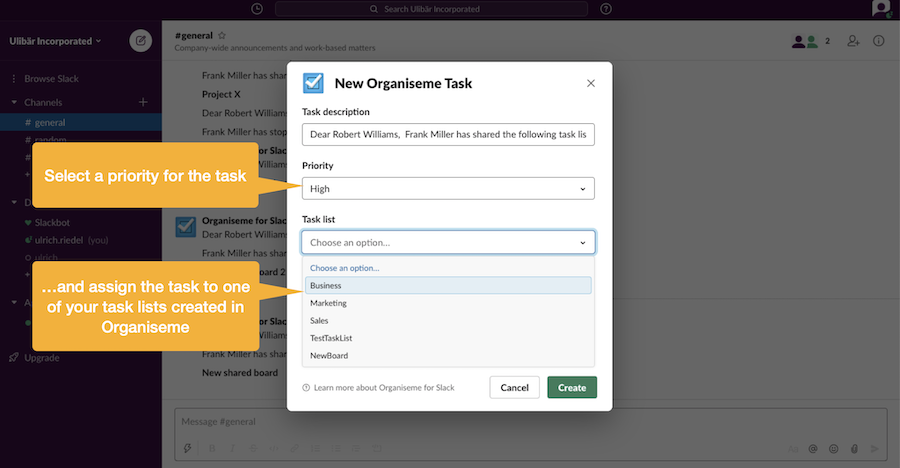
Task: Select Business task list option
Action: pyautogui.click(x=448, y=285)
